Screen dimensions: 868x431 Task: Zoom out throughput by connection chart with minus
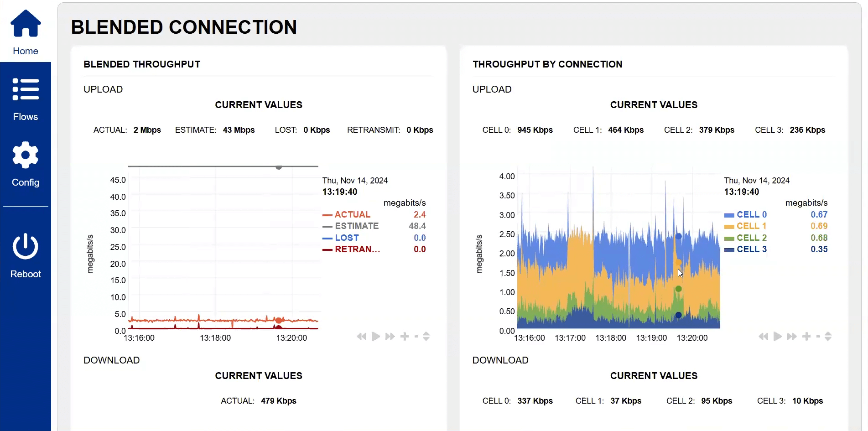(818, 337)
